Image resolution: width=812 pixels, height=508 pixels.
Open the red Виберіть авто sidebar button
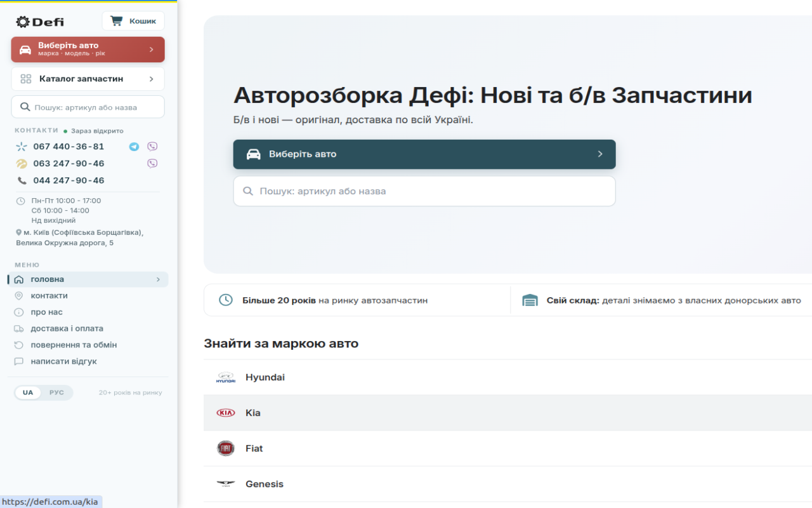click(88, 50)
